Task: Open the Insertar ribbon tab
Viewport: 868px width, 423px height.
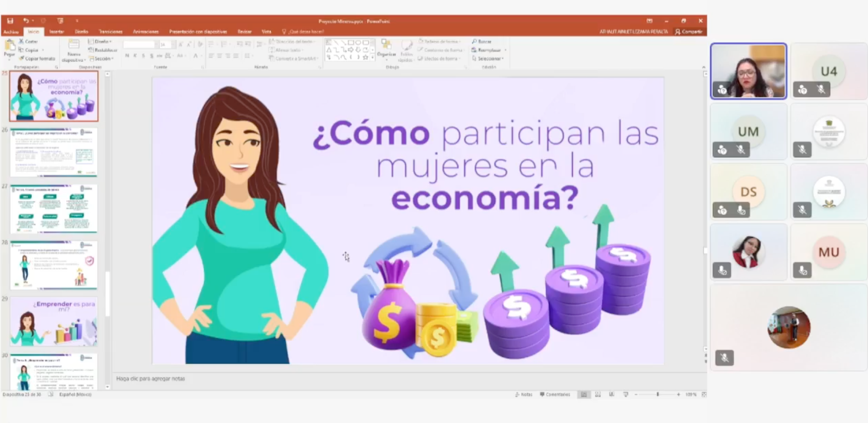Action: [x=57, y=32]
